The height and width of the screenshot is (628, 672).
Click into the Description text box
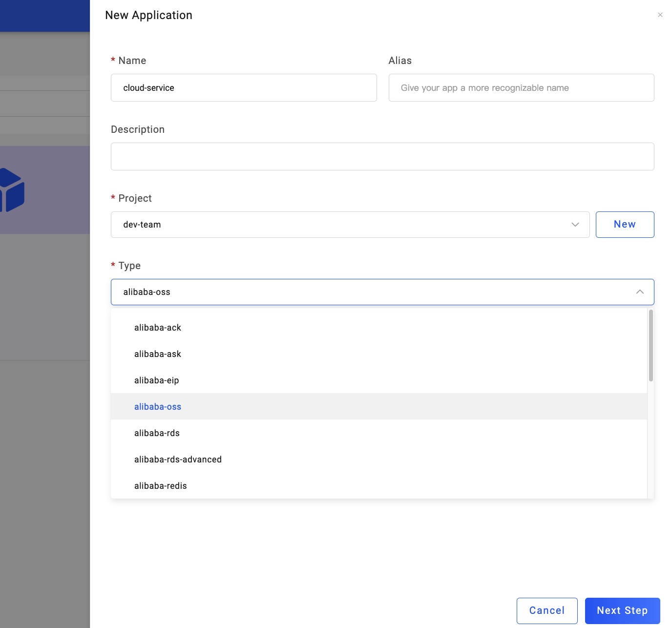pyautogui.click(x=382, y=157)
